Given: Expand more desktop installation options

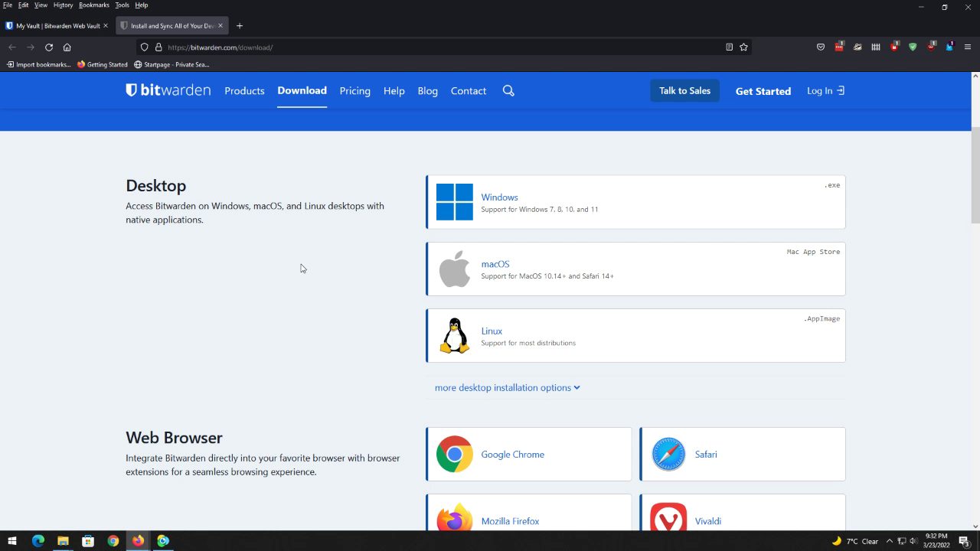Looking at the screenshot, I should tap(507, 388).
